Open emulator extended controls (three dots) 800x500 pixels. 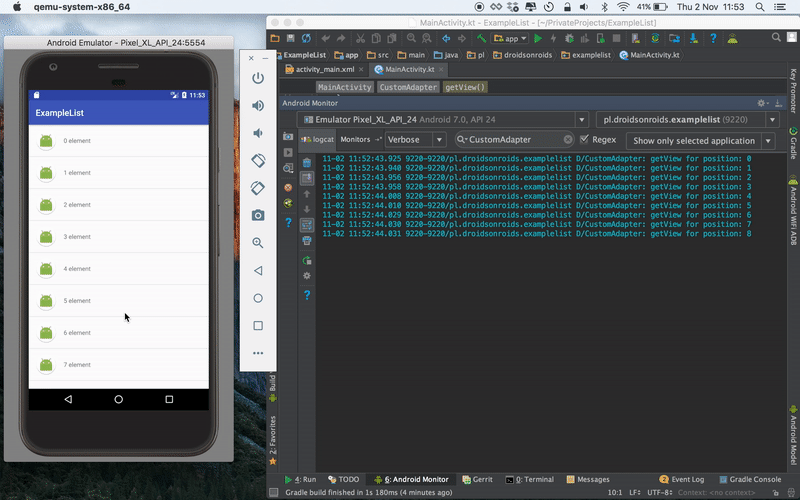[258, 353]
